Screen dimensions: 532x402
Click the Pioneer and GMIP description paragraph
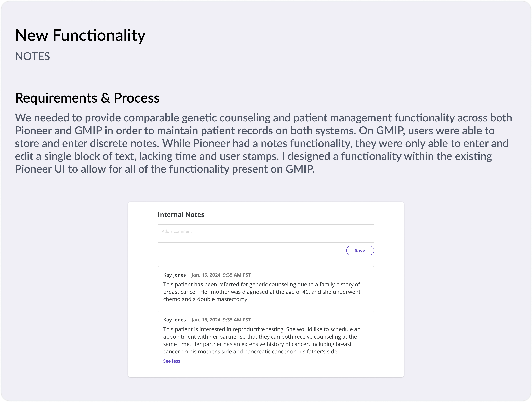[x=263, y=143]
